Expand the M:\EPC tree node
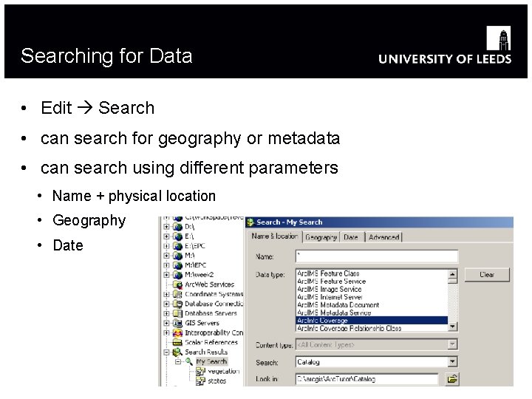The width and height of the screenshot is (532, 399). pos(166,265)
